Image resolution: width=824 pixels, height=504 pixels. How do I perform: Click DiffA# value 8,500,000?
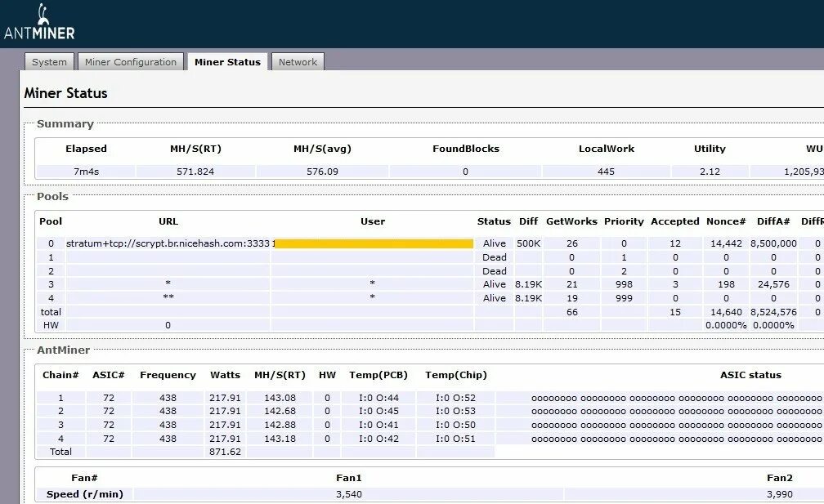click(x=773, y=243)
